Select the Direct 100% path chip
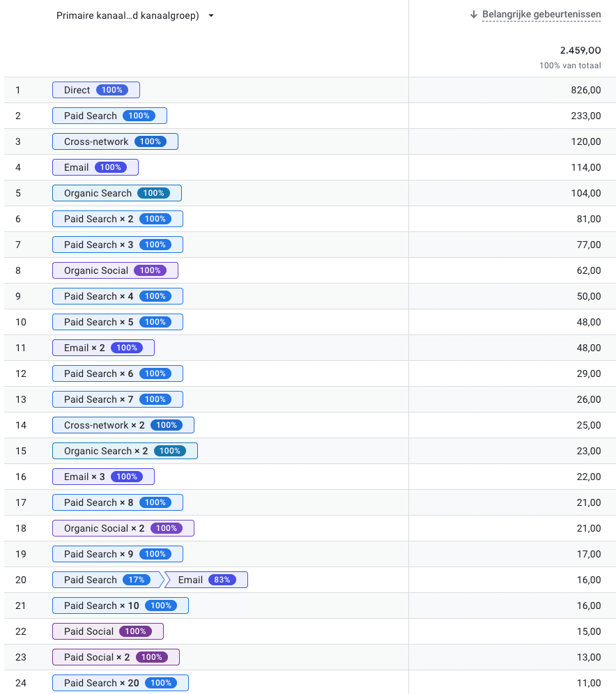 (96, 90)
